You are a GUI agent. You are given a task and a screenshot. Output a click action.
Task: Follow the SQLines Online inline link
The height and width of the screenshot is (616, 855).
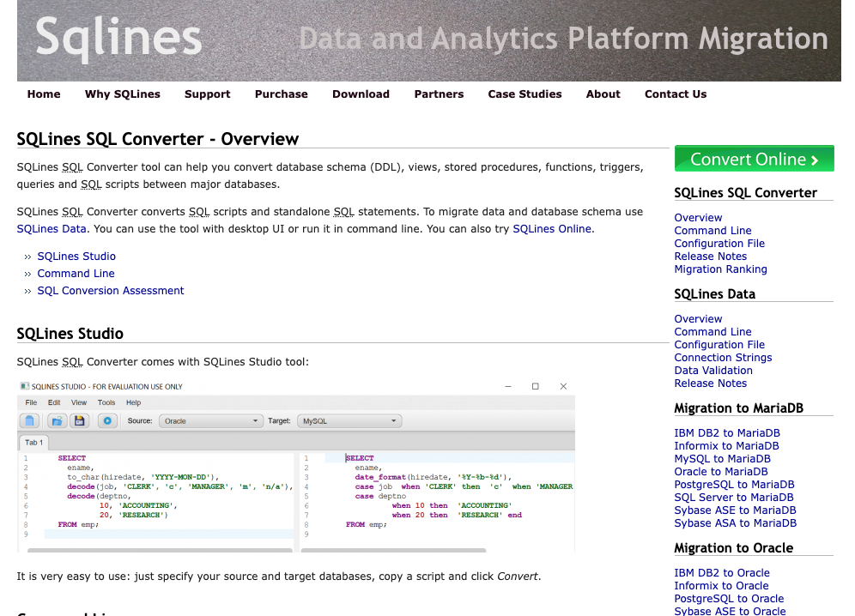pos(552,229)
